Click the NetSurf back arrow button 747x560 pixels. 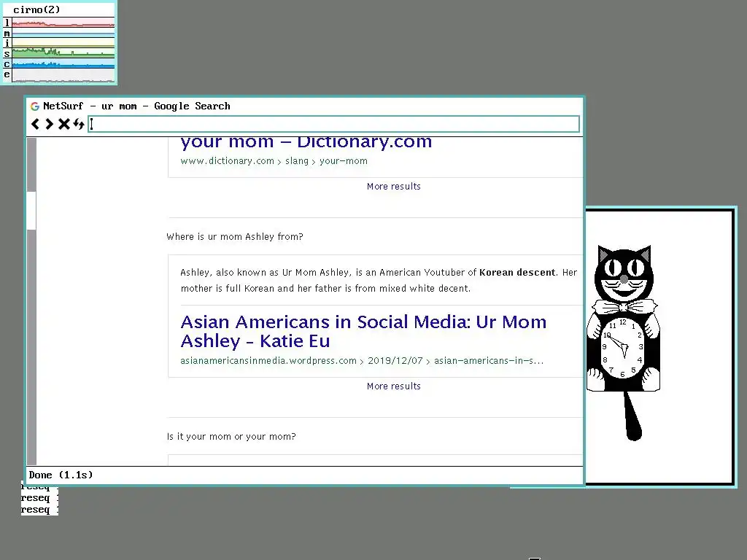coord(35,124)
